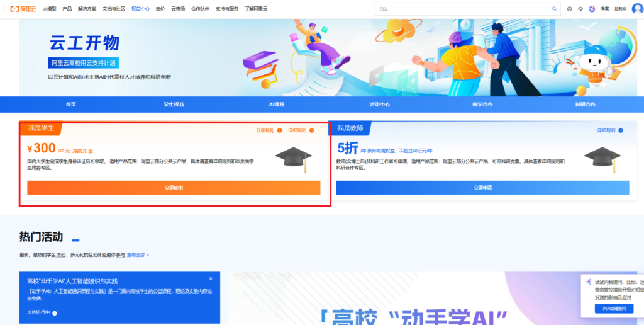Screen dimensions: 644x325
Task: Switch to the 科研合作 tab
Action: click(586, 105)
